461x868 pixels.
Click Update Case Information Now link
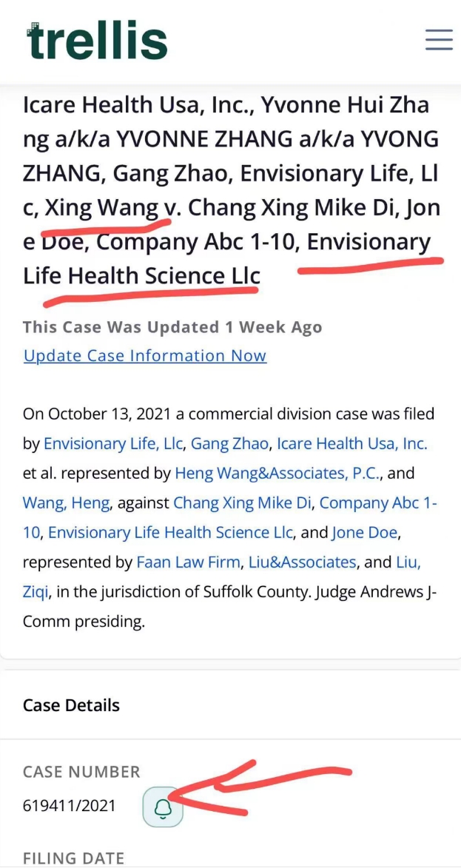(145, 356)
